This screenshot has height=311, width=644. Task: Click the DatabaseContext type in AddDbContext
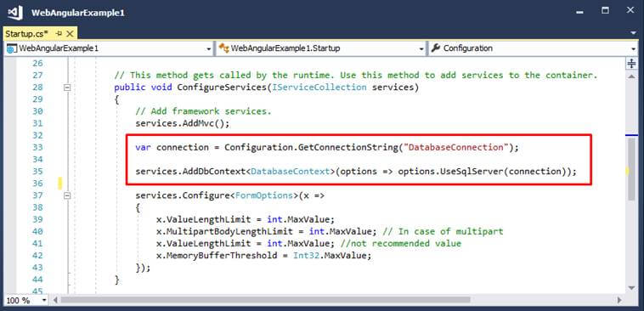291,172
